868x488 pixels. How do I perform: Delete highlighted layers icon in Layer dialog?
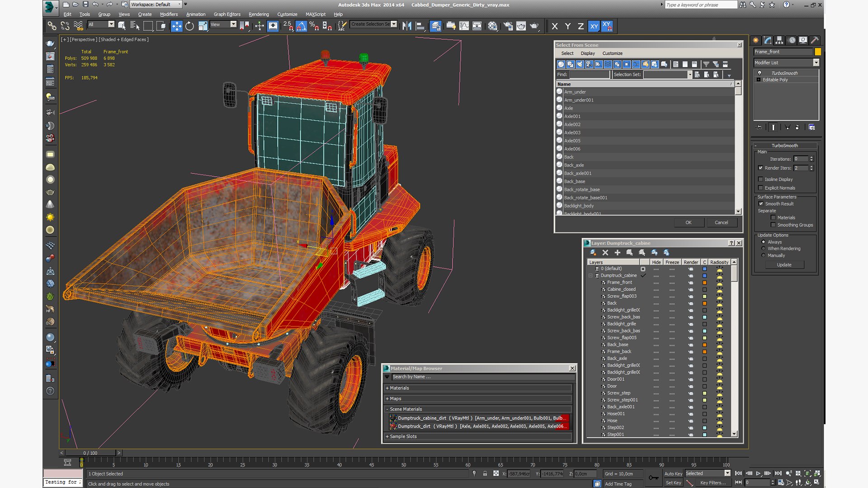605,253
